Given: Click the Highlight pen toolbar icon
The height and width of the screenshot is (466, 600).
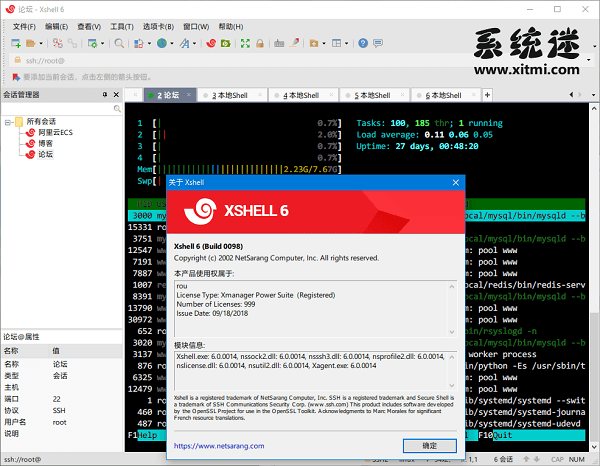Looking at the screenshot, I should (x=294, y=43).
